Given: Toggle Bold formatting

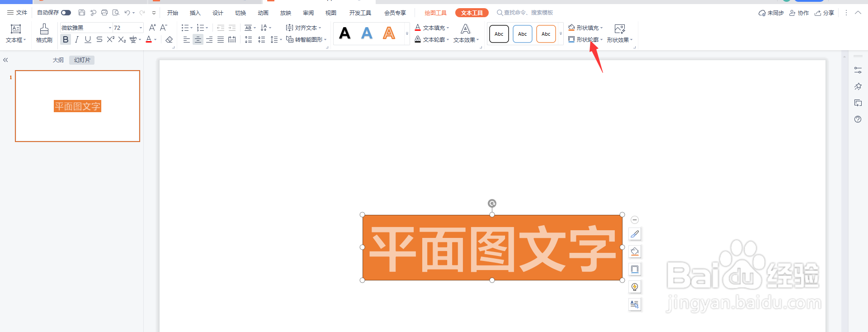Looking at the screenshot, I should click(x=66, y=40).
